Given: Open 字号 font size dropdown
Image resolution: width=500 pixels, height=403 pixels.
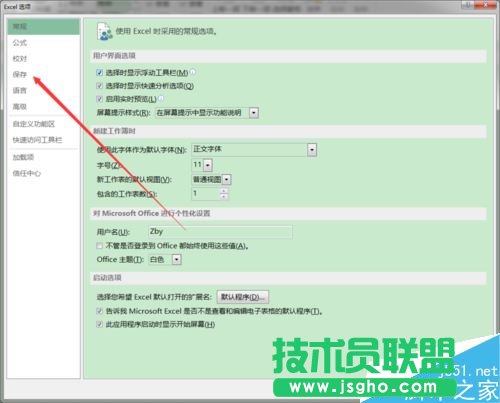Looking at the screenshot, I should (x=208, y=165).
